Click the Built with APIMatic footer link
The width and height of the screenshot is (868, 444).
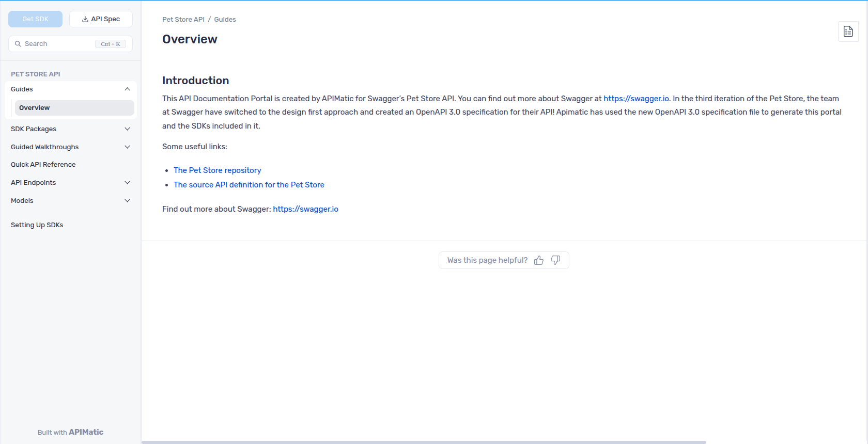[70, 432]
